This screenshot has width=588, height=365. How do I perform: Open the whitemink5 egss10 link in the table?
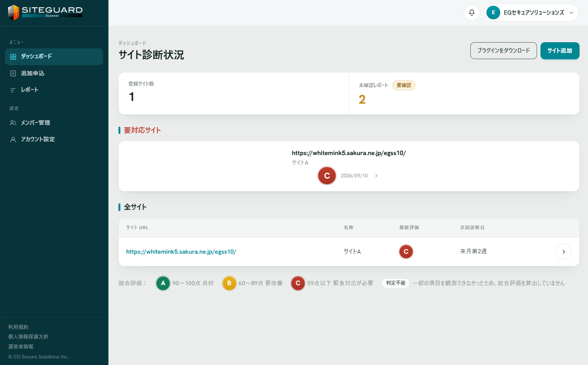pyautogui.click(x=181, y=252)
